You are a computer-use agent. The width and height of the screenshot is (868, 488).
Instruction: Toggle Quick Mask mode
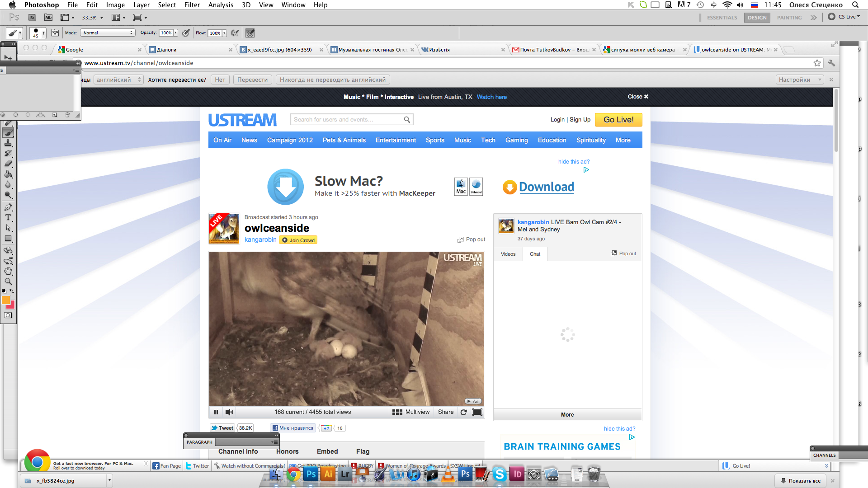click(8, 315)
